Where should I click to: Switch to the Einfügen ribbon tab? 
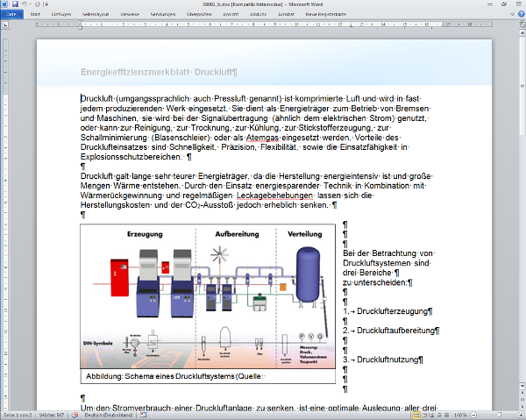(x=61, y=15)
